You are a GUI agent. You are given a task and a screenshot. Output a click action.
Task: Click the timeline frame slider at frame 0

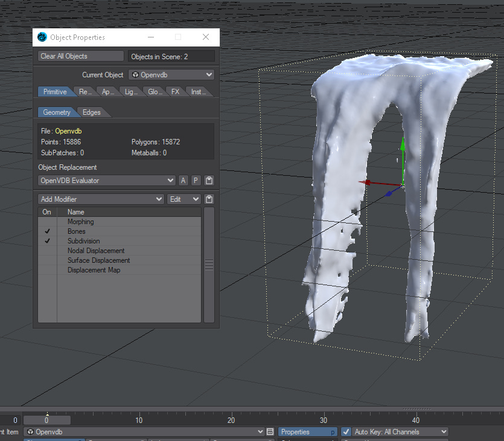(47, 420)
